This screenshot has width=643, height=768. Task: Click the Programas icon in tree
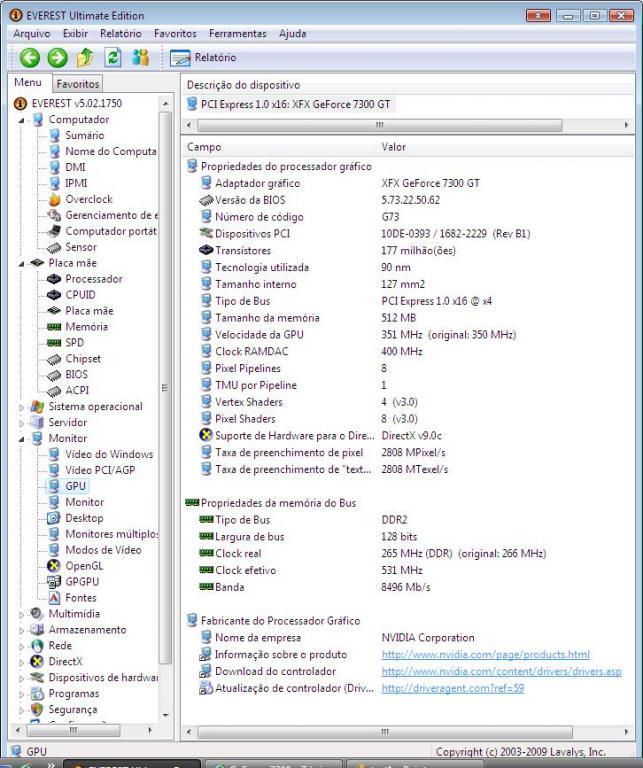pos(37,694)
